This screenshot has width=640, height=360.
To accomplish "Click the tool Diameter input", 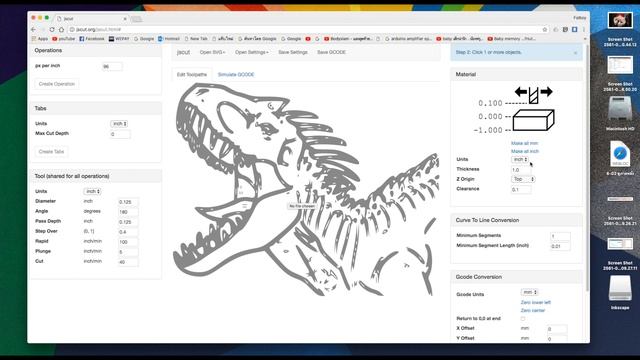I will coord(128,202).
